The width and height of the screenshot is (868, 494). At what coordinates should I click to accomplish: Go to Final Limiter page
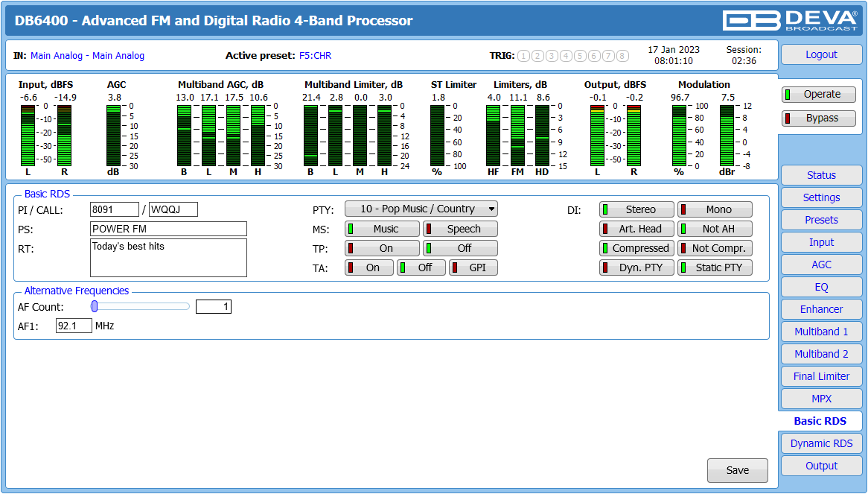tap(822, 376)
